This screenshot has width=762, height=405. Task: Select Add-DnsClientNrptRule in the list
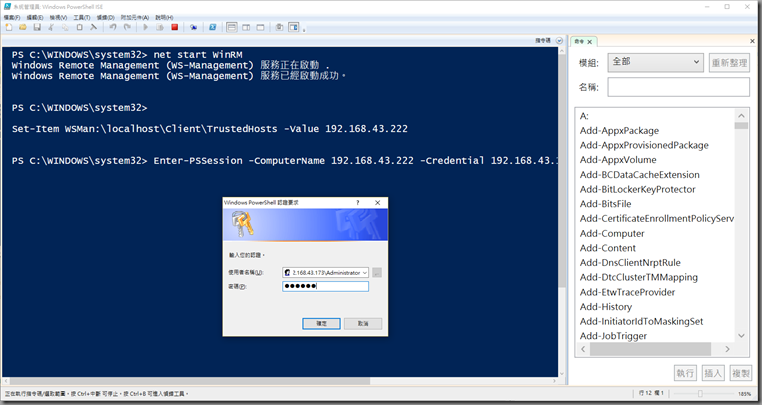(630, 263)
